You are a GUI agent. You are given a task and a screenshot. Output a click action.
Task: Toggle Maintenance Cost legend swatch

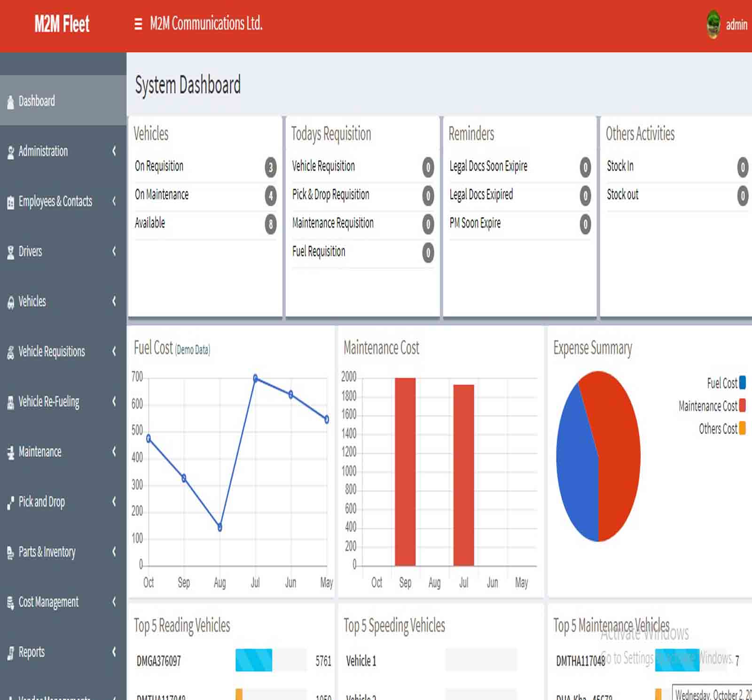[742, 405]
